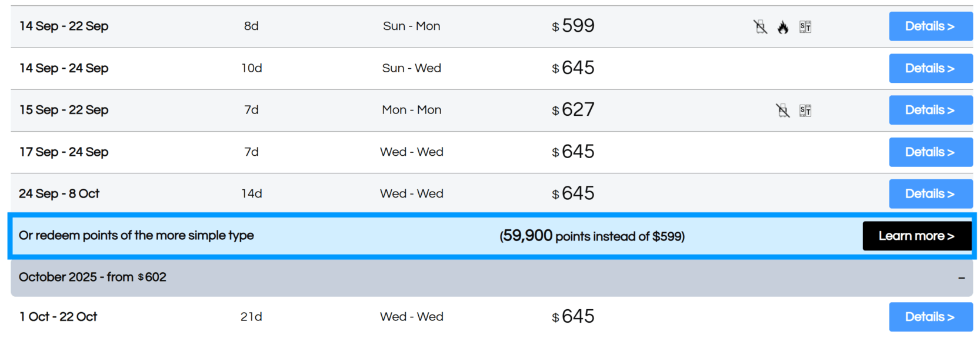Open Details for 24 Sep - 8 Oct
980x338 pixels.
(931, 194)
